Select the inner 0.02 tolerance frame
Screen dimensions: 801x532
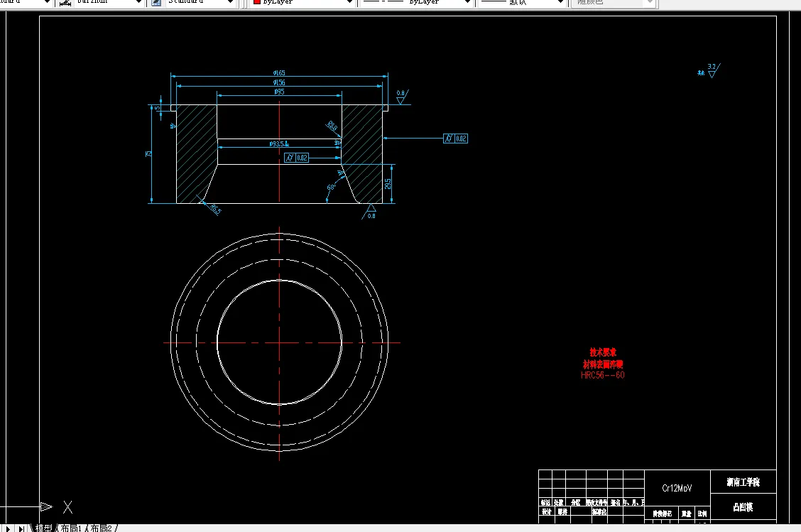click(296, 158)
